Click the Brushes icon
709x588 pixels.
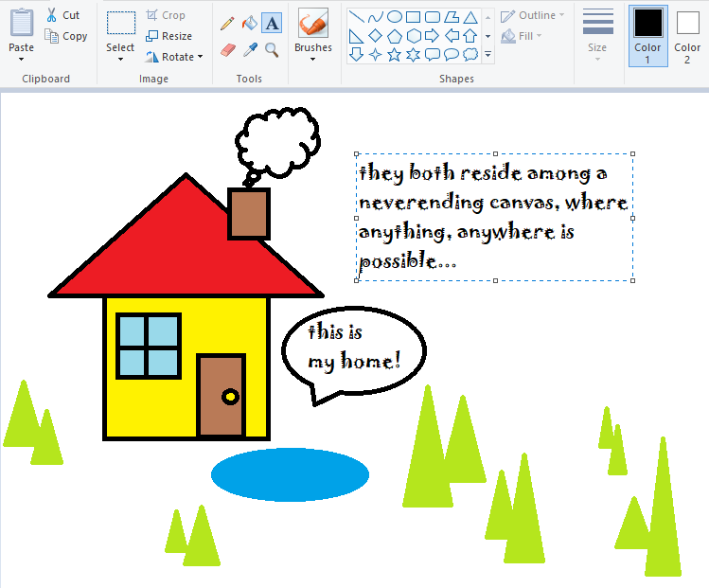[x=313, y=23]
